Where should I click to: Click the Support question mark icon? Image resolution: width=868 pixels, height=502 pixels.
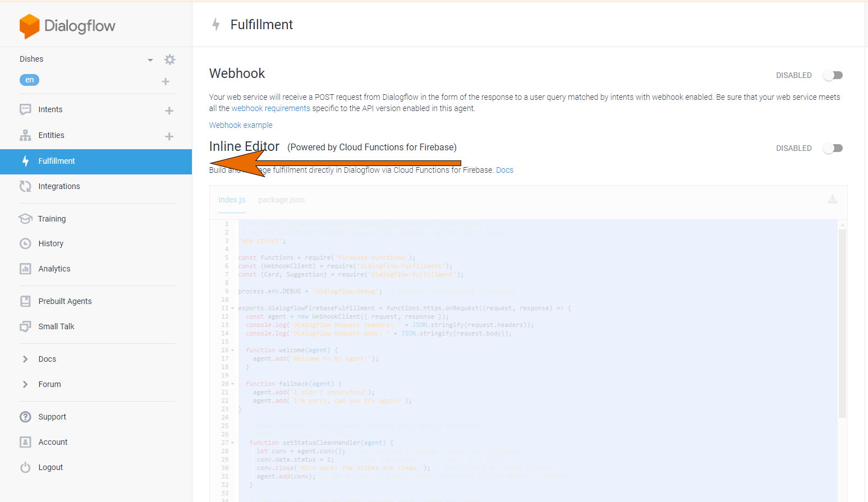25,417
